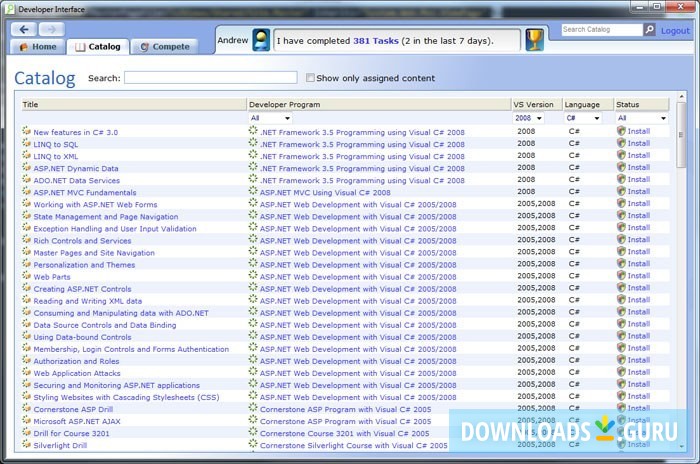
Task: Click the VS Version column header
Action: pyautogui.click(x=537, y=105)
